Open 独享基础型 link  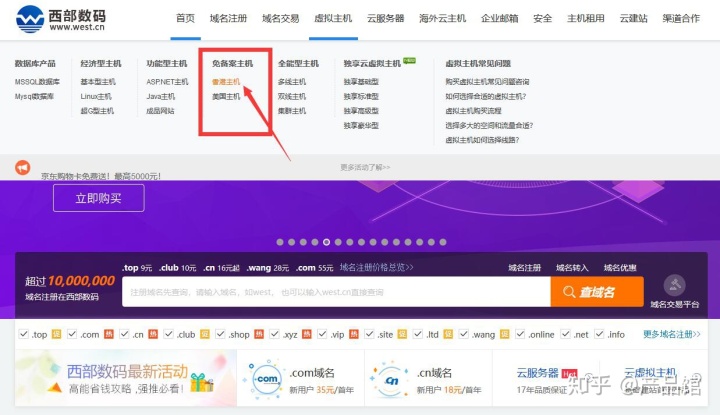[361, 82]
